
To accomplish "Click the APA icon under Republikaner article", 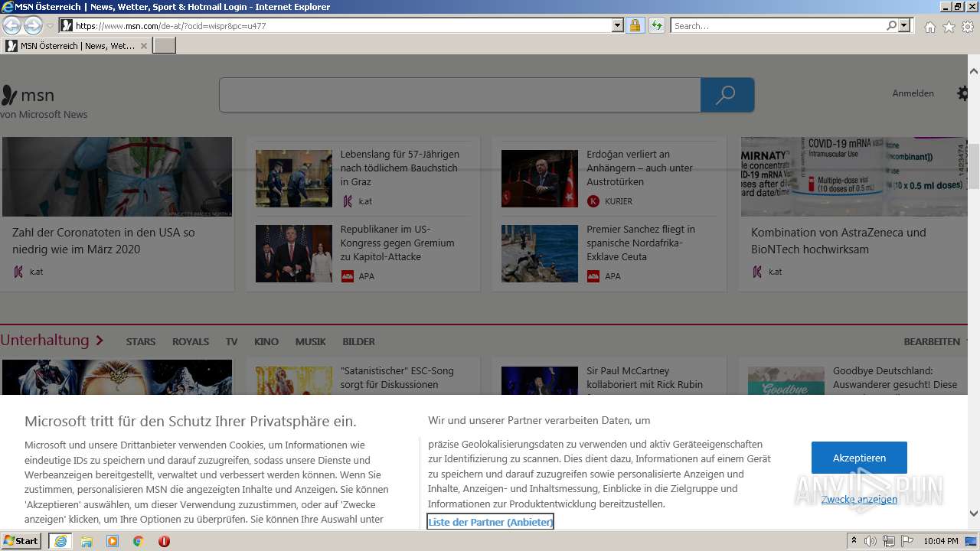I will point(347,276).
